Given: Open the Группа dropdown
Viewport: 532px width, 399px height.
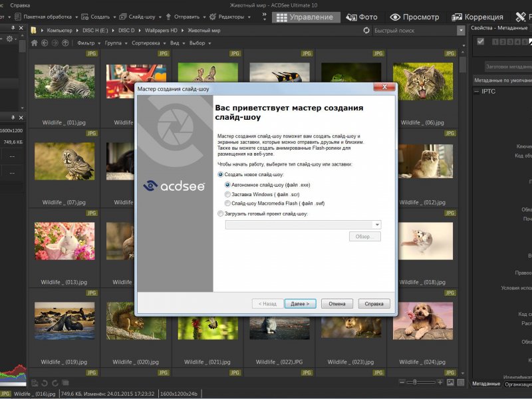Looking at the screenshot, I should point(116,43).
